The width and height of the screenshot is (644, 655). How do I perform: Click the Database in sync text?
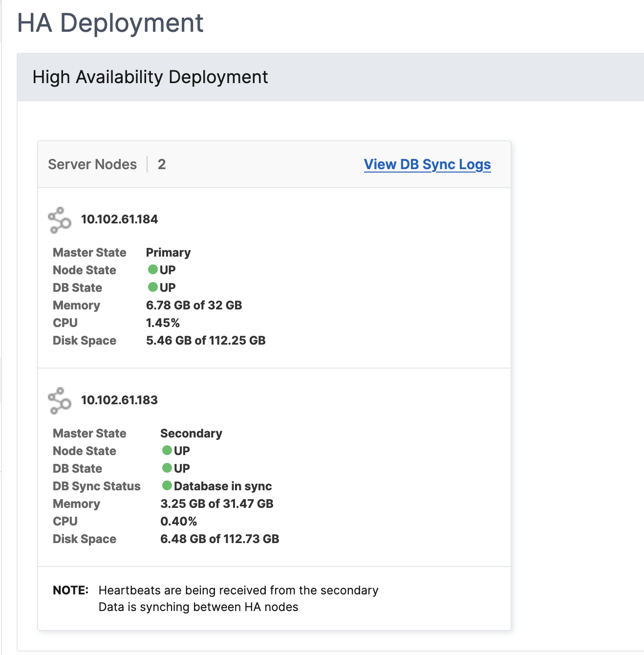223,486
